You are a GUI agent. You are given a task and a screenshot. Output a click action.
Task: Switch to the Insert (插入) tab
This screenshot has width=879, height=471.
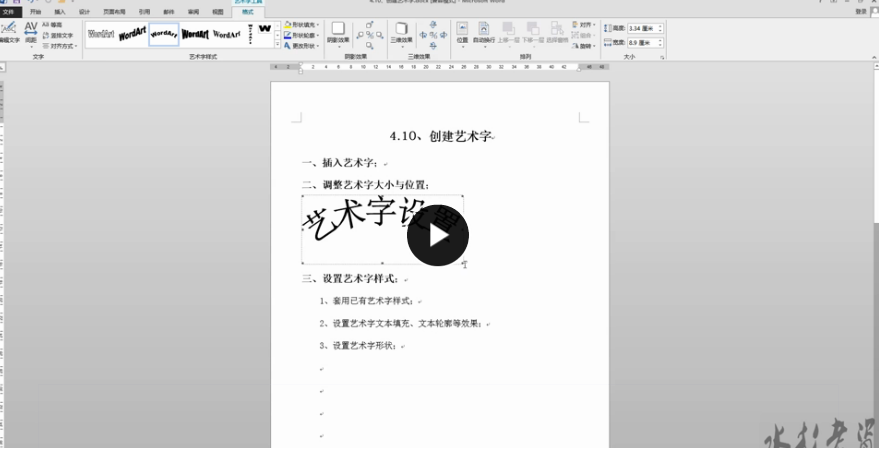60,12
